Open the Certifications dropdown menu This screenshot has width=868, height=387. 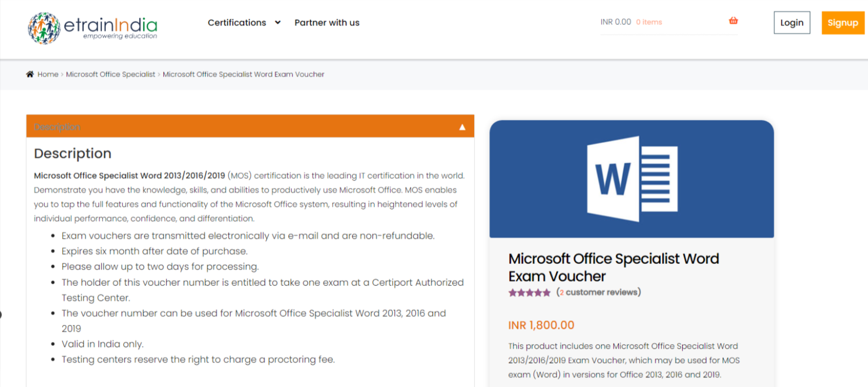click(x=237, y=23)
